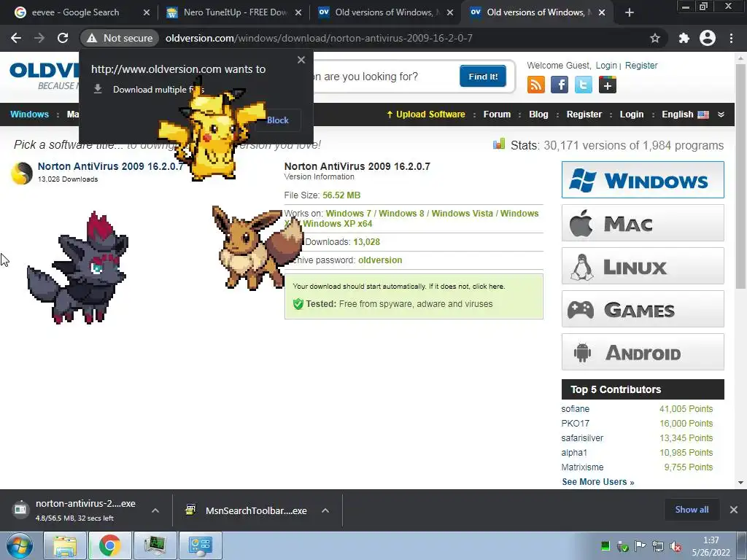Screen dimensions: 747x560
Task: Switch to third tab Old versions of Windows
Action: (385, 12)
